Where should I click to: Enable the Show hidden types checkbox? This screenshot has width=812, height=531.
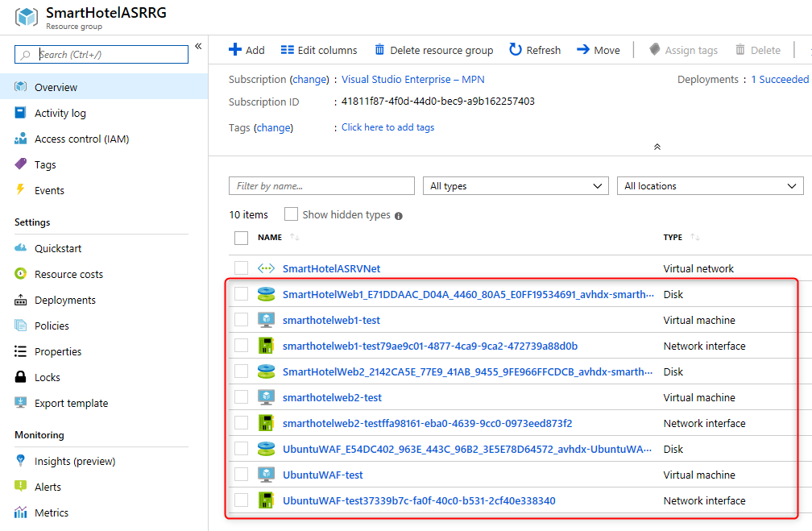tap(291, 214)
